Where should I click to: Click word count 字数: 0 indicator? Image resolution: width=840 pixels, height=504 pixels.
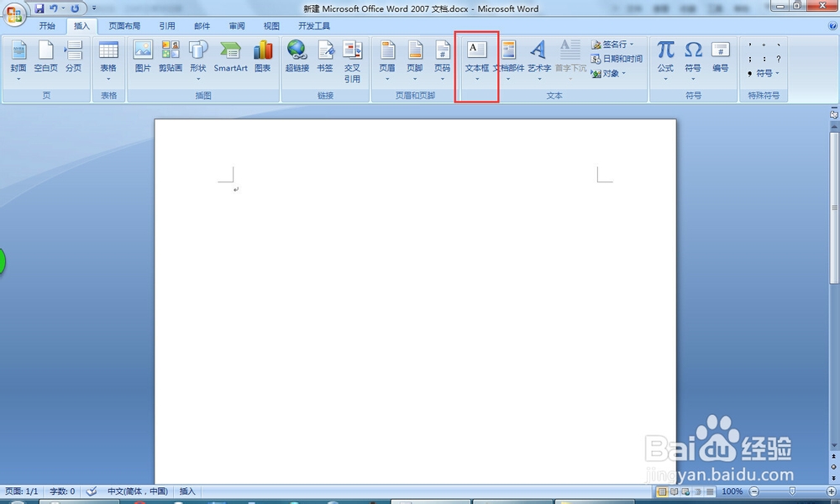(x=62, y=491)
